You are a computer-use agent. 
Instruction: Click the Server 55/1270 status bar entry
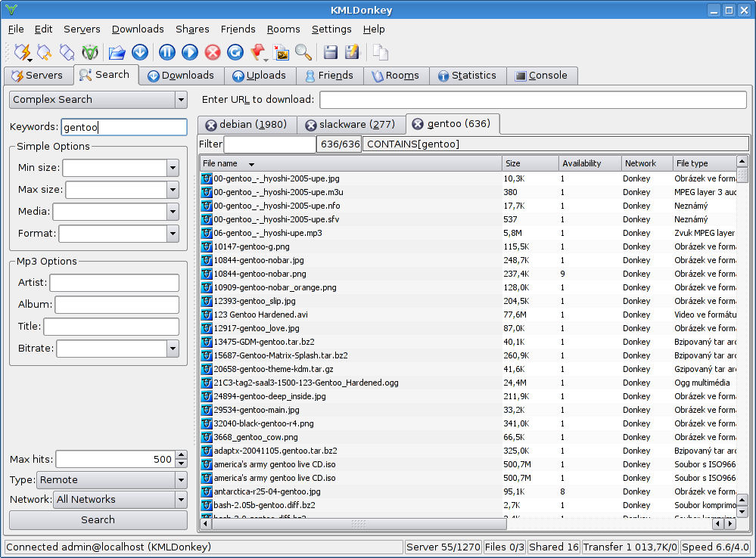coord(443,547)
